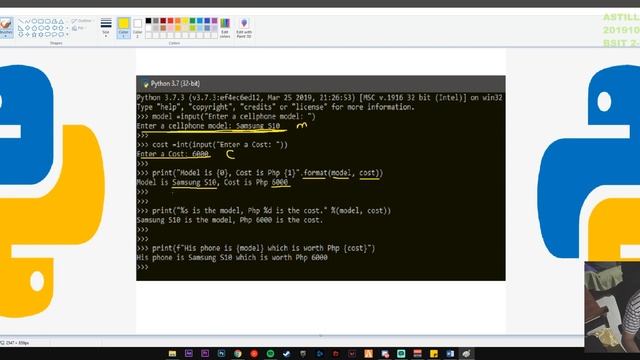Open Microsoft Word from taskbar
The width and height of the screenshot is (640, 360).
click(x=450, y=353)
